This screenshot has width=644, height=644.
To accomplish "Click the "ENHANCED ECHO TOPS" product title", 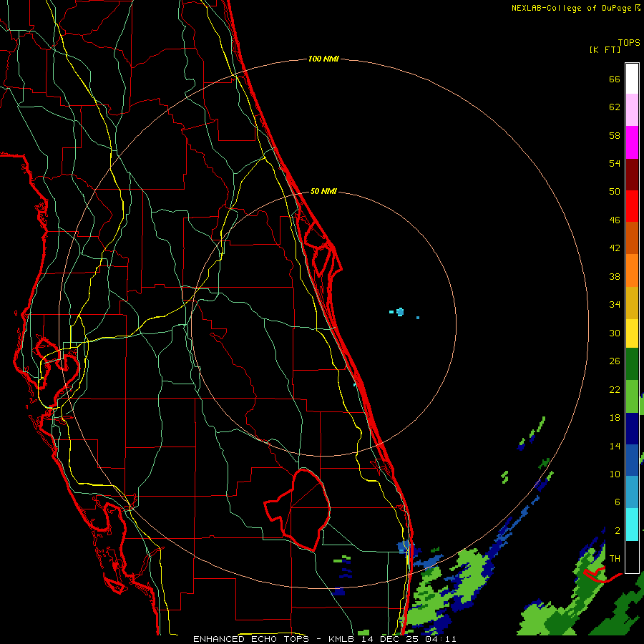I will 251,639.
